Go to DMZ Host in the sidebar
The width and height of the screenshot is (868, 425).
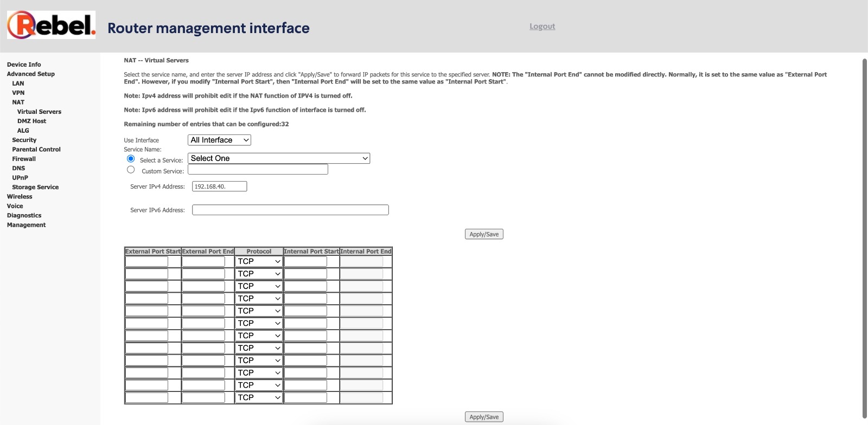[x=31, y=121]
